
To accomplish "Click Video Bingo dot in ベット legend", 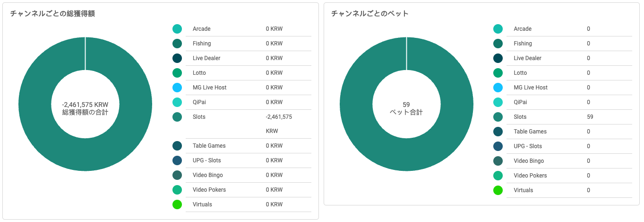I will pyautogui.click(x=498, y=161).
